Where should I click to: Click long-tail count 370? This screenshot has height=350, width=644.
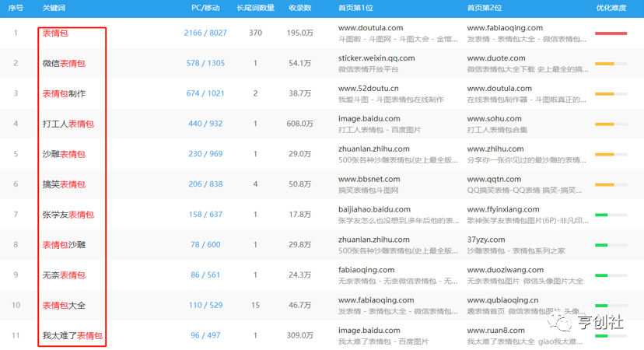click(255, 33)
